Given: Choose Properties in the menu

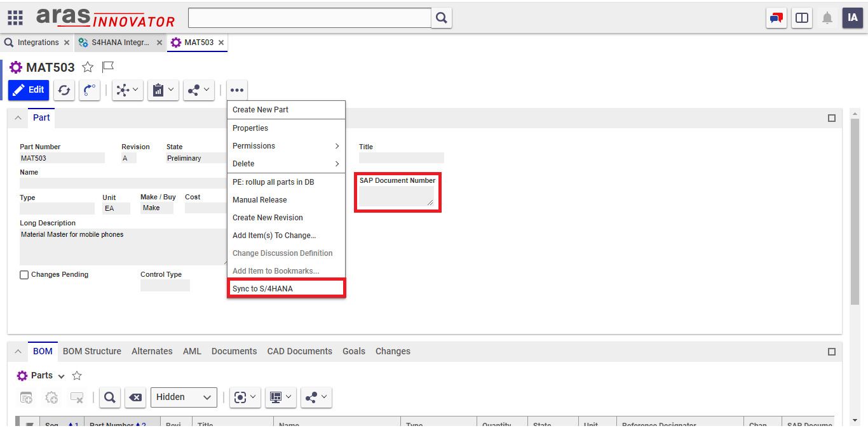Looking at the screenshot, I should (286, 128).
